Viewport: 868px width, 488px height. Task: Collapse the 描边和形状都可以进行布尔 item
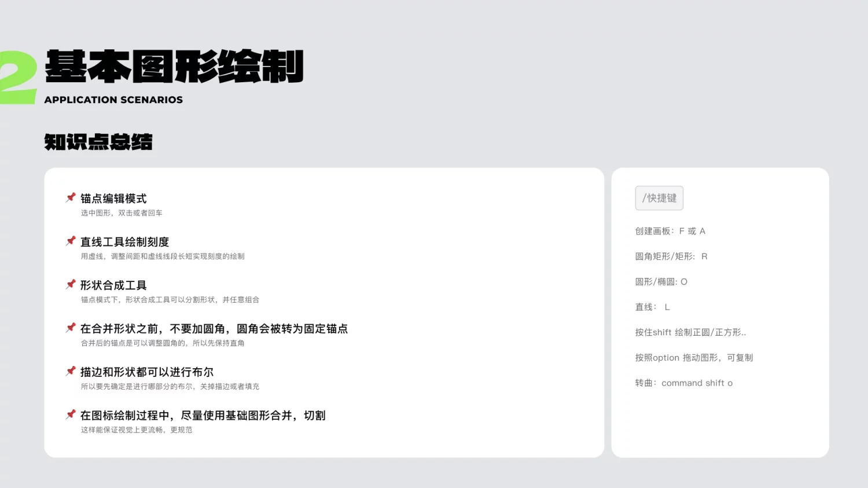146,372
